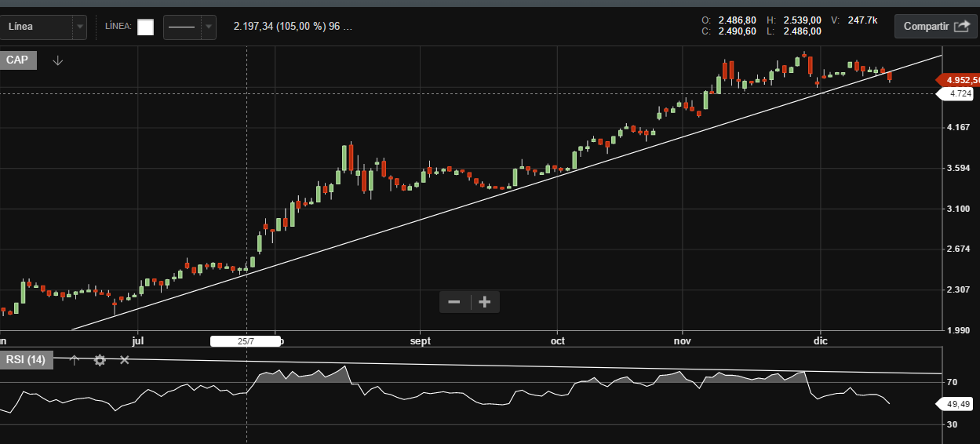Click the 'dic' label on time axis
Image resolution: width=980 pixels, height=444 pixels.
821,341
